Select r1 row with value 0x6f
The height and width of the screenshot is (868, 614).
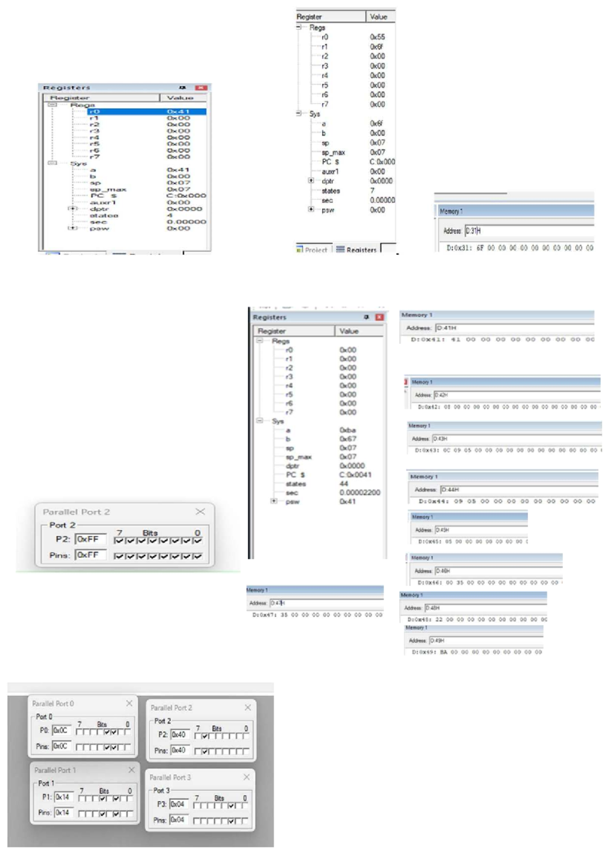coord(352,47)
